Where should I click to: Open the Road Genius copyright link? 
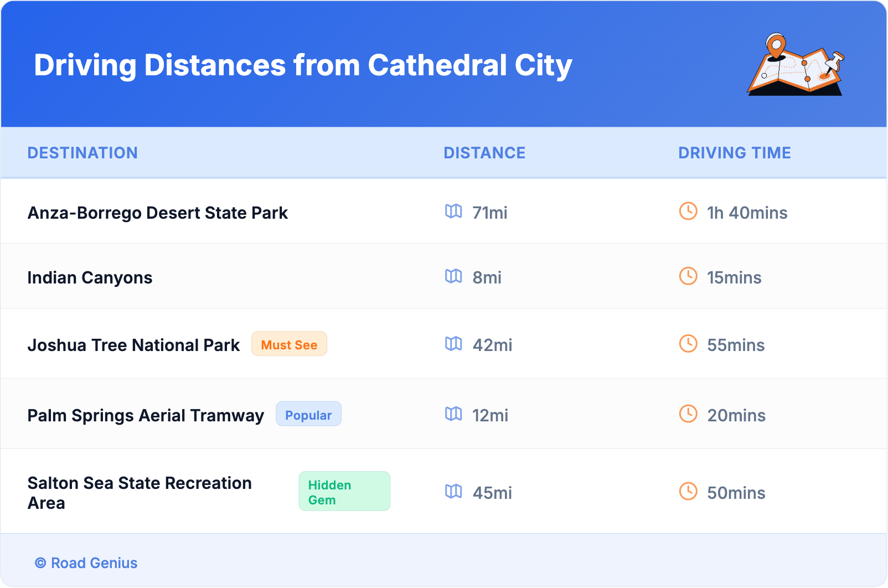86,563
